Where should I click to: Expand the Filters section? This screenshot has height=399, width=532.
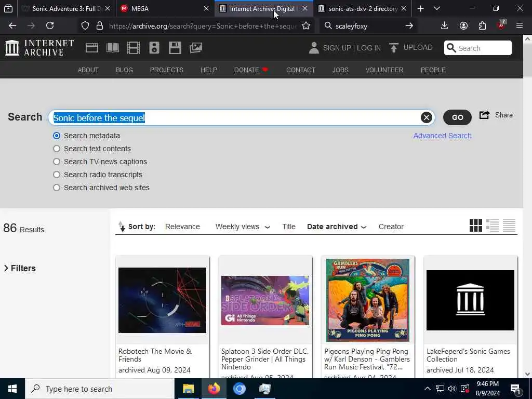20,268
